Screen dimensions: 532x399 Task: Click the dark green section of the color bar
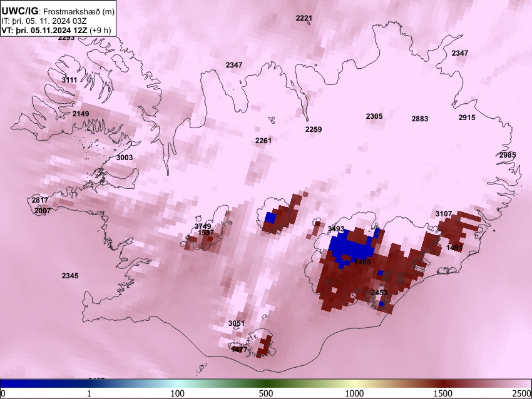tap(266, 384)
